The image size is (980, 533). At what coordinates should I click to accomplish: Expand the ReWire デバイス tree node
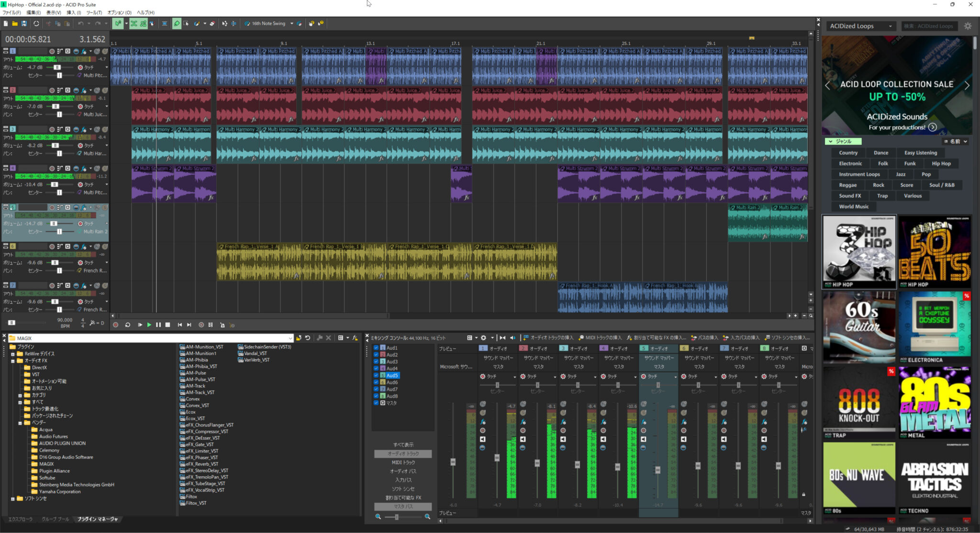pos(13,354)
